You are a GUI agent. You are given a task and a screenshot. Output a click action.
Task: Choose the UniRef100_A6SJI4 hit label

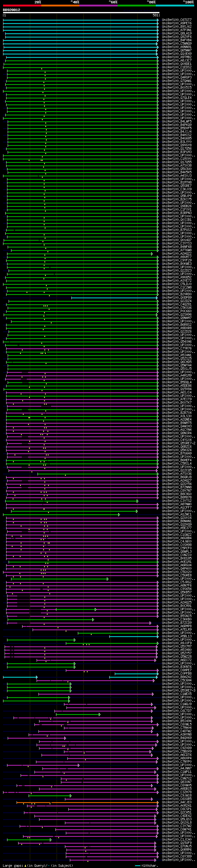coord(176,392)
